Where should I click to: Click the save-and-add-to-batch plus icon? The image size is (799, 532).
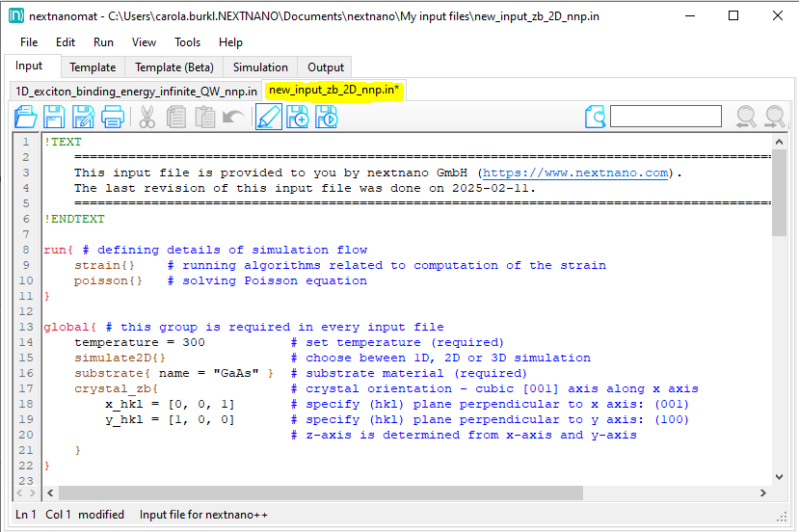[298, 118]
